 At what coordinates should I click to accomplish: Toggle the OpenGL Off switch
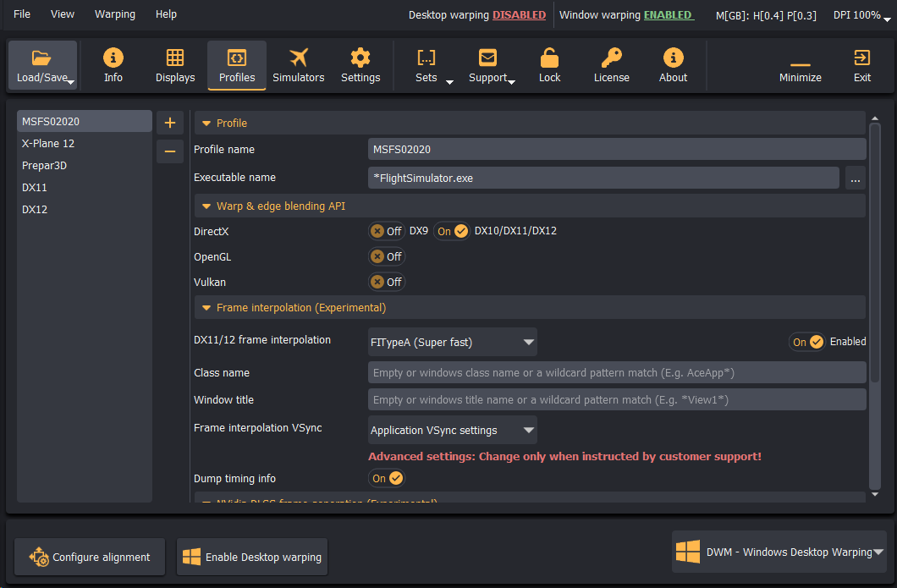pos(387,256)
